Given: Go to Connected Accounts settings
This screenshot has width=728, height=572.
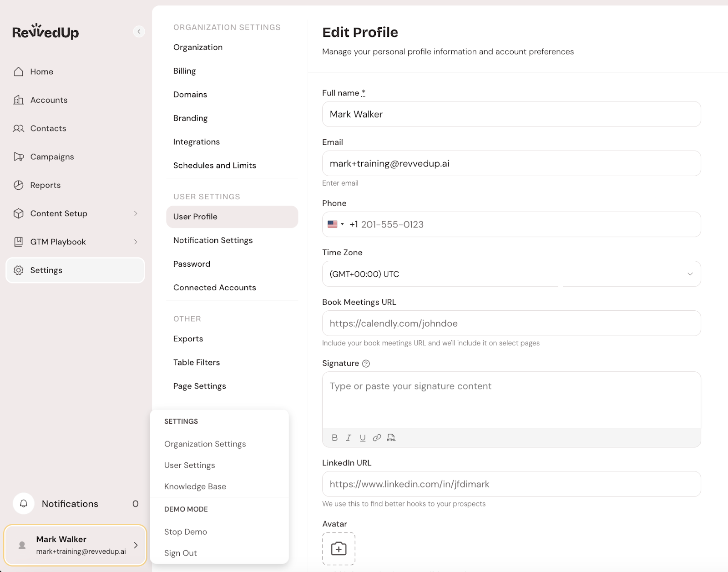Looking at the screenshot, I should coord(214,288).
